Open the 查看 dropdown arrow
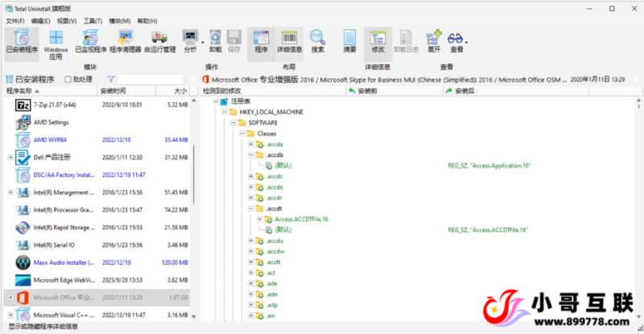 pos(467,42)
